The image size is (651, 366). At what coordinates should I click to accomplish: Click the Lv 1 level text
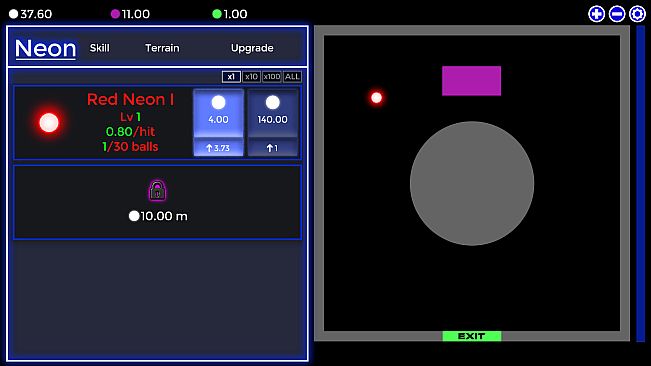(x=130, y=117)
